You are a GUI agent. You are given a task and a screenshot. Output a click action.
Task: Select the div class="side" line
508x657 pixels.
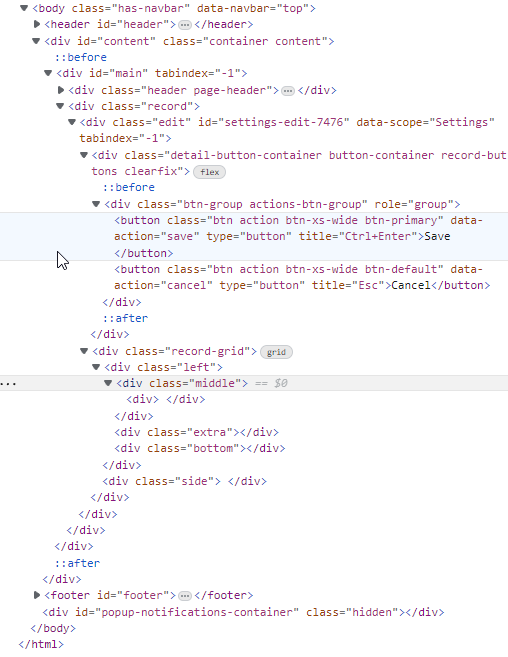184,481
